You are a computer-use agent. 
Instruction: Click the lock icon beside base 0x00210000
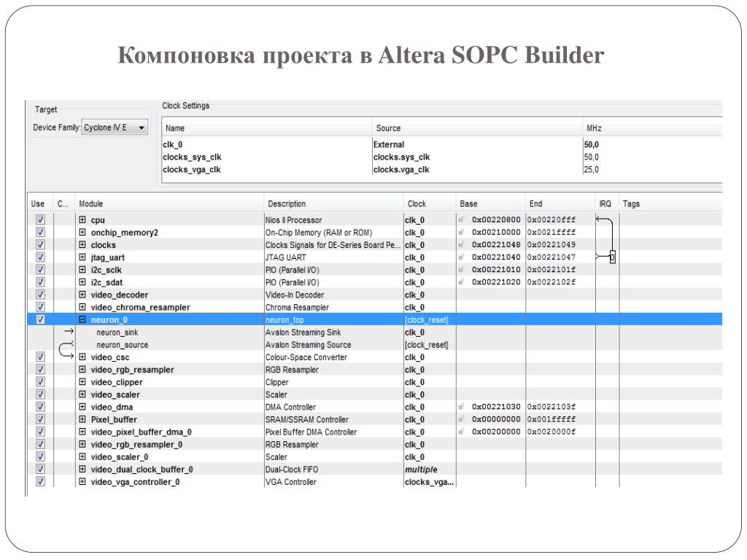(x=461, y=232)
